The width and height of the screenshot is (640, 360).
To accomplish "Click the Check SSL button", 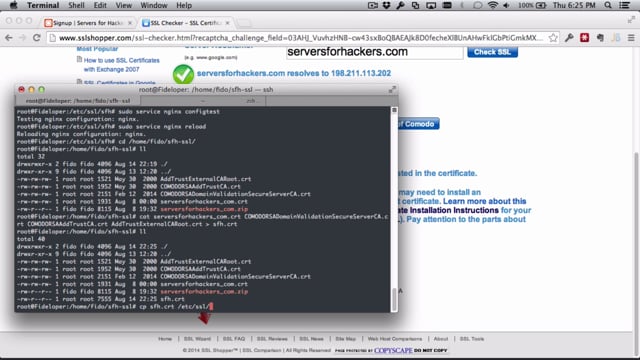I will [x=492, y=52].
